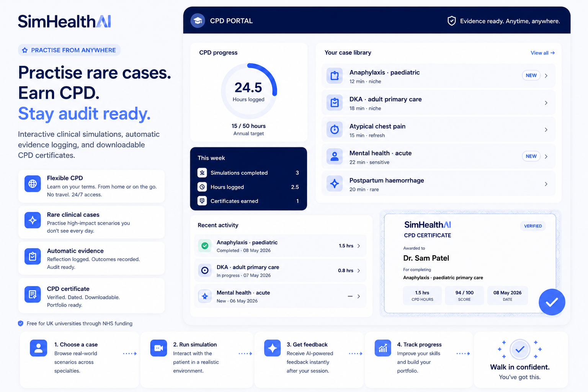Click the large blue checkmark badge on certificate
588x392 pixels.
click(552, 302)
